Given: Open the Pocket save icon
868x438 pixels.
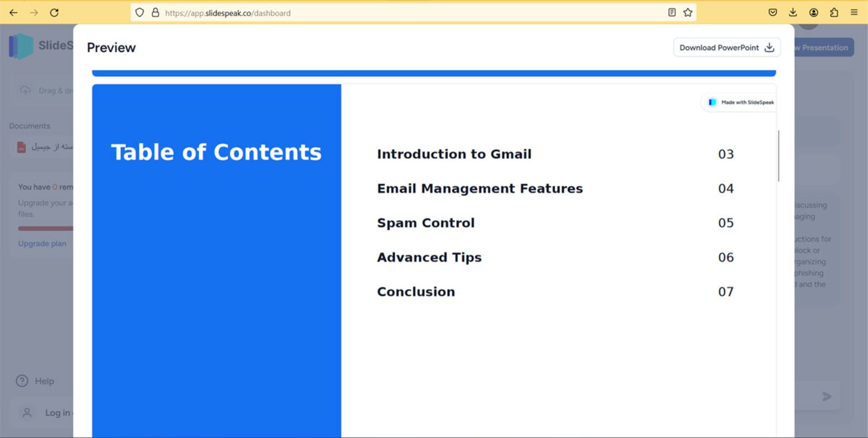Looking at the screenshot, I should tap(773, 13).
